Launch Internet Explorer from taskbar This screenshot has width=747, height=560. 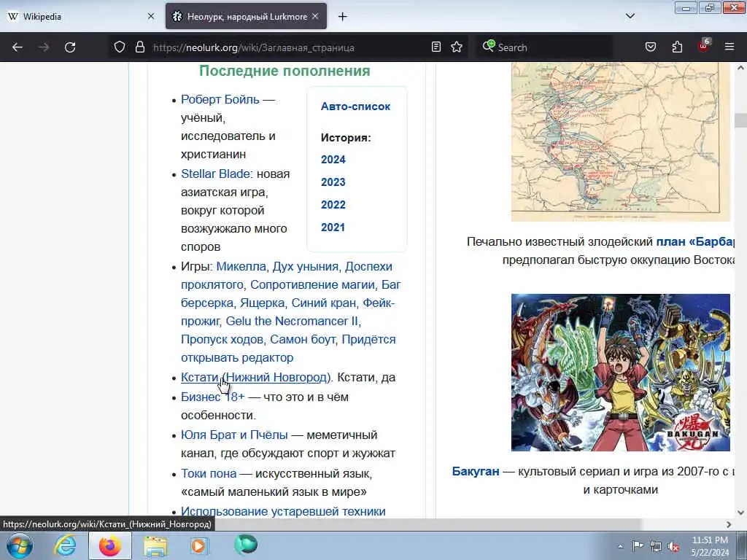65,545
